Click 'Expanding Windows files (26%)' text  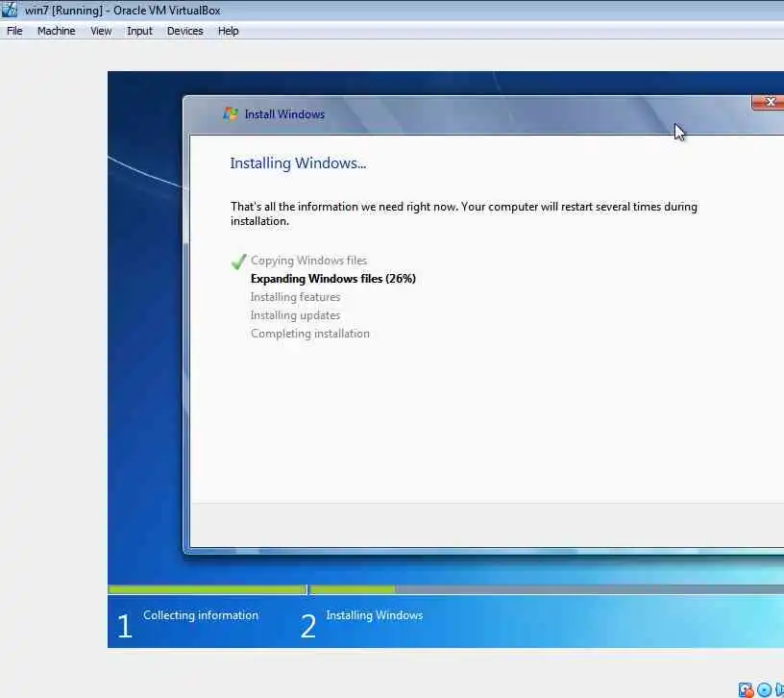click(x=333, y=279)
